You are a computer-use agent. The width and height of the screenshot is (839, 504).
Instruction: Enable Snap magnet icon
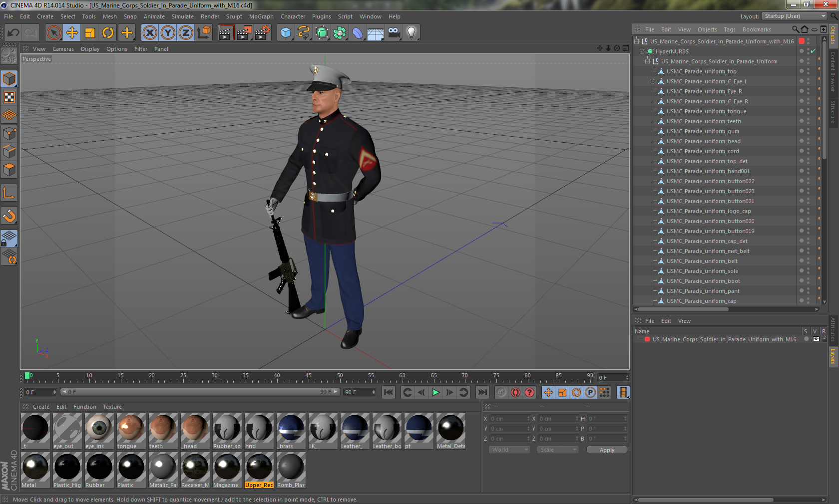tap(9, 216)
